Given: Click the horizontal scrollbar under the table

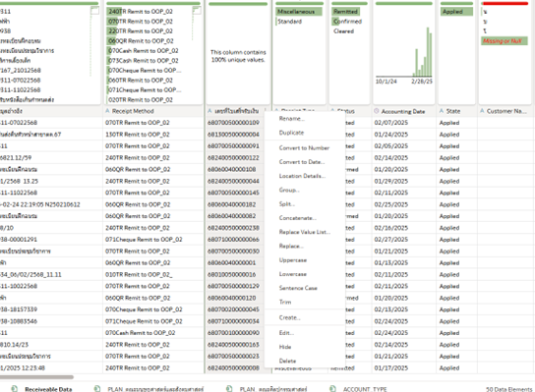Looking at the screenshot, I should tap(36, 377).
